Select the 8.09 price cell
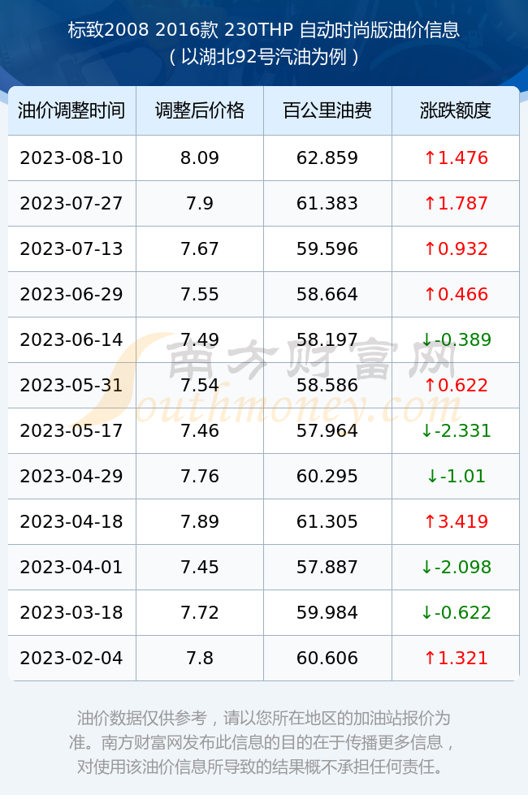 (x=200, y=158)
